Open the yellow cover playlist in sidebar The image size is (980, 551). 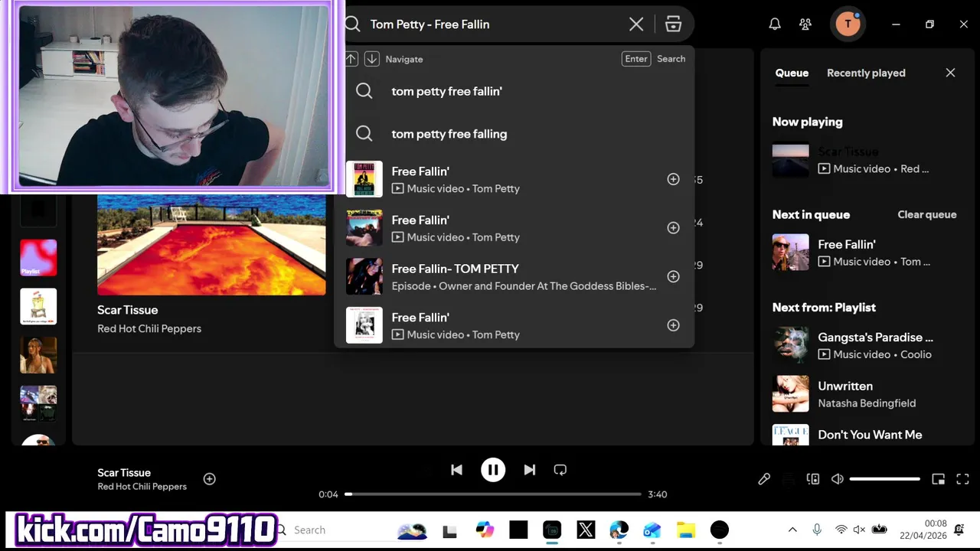(x=38, y=306)
